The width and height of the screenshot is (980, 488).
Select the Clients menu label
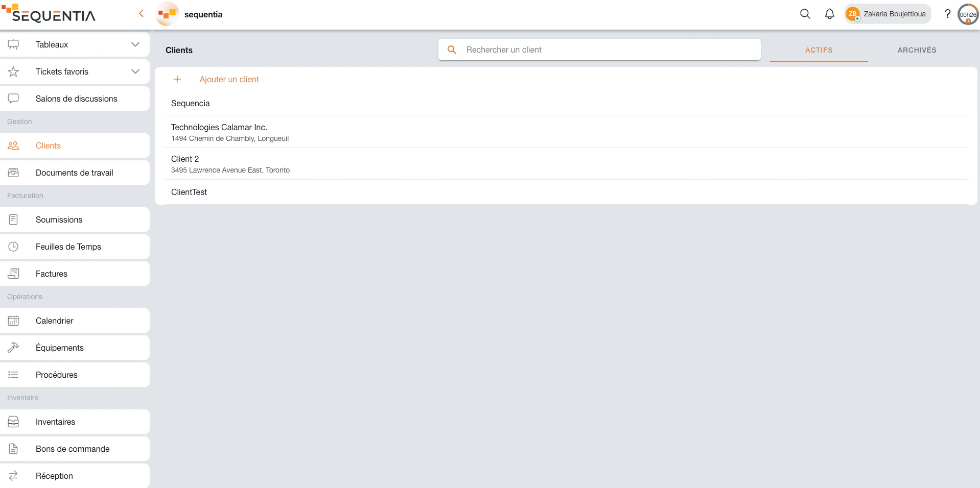pyautogui.click(x=48, y=145)
